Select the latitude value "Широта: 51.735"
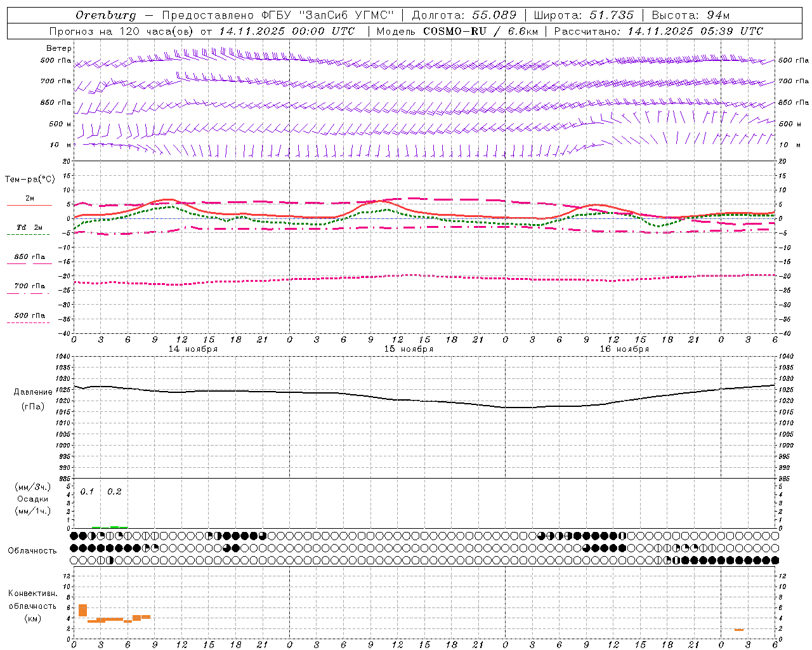 coord(584,15)
